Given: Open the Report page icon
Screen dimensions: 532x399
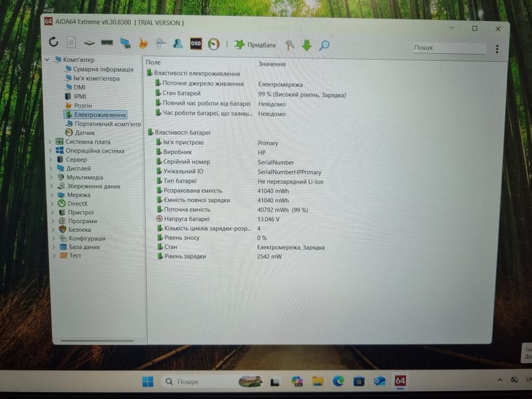Looking at the screenshot, I should coord(71,42).
